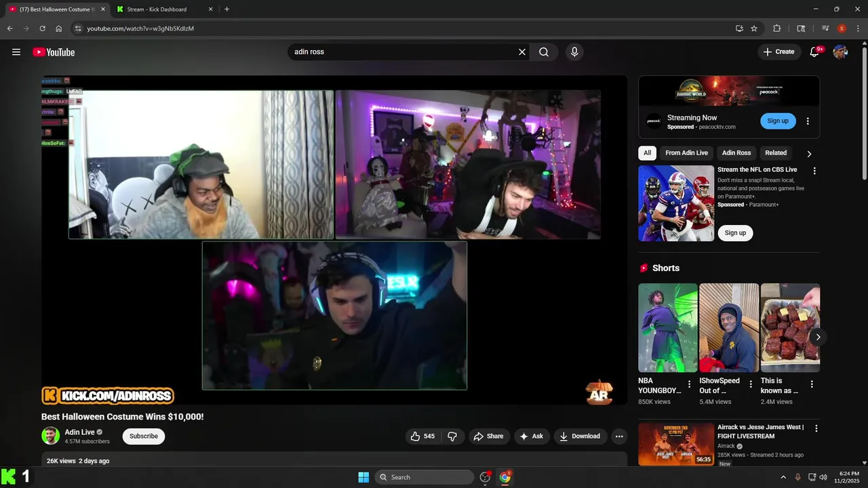
Task: Sign up for Peacock ad
Action: pyautogui.click(x=778, y=121)
